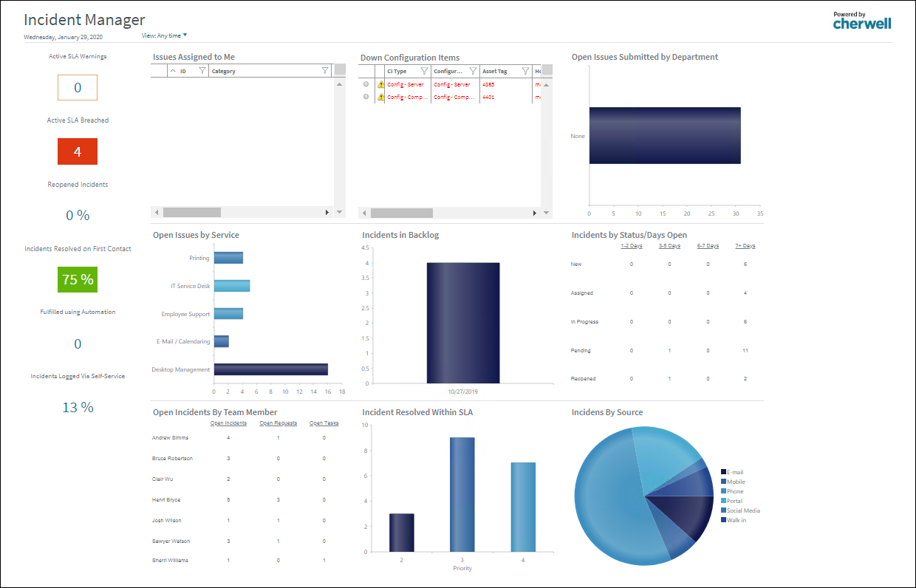The height and width of the screenshot is (588, 916).
Task: Open the Asset Tag filter dropdown
Action: (526, 71)
